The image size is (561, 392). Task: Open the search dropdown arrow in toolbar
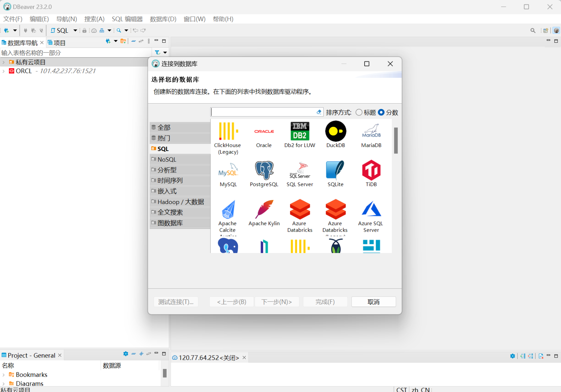[x=126, y=30]
